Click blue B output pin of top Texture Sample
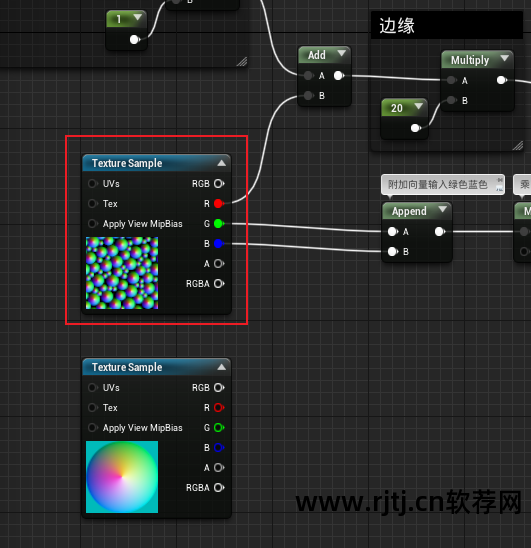This screenshot has height=548, width=531. pos(219,244)
